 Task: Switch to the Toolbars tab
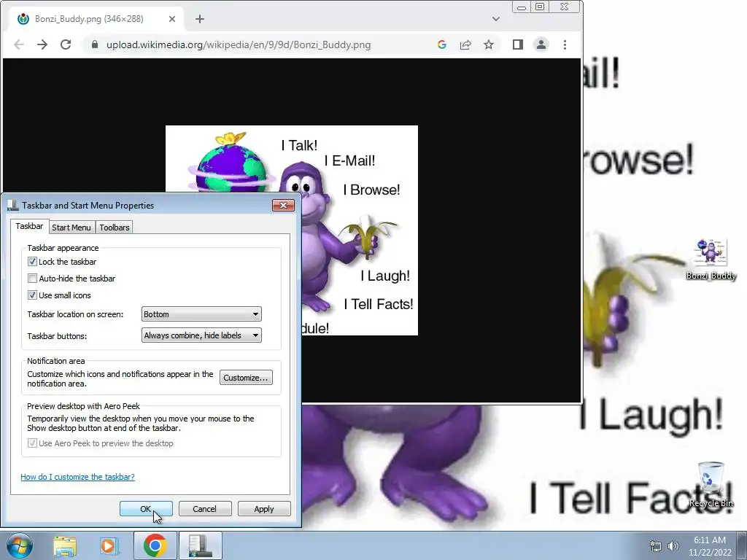[x=115, y=227]
